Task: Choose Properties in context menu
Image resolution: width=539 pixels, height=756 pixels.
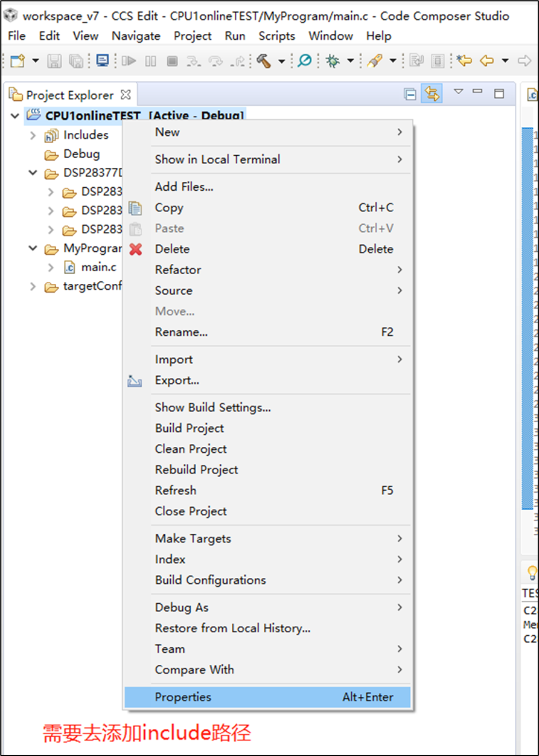Action: point(268,697)
